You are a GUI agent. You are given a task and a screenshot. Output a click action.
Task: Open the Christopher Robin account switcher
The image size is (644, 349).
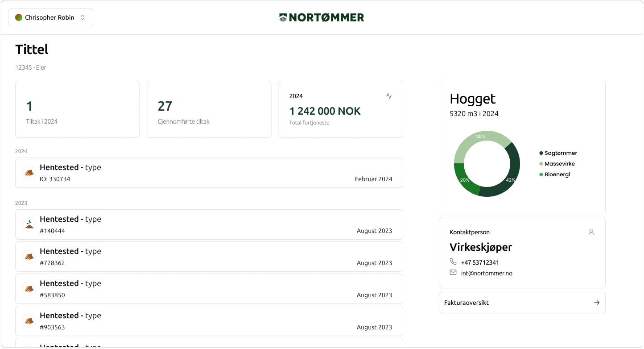click(x=50, y=17)
